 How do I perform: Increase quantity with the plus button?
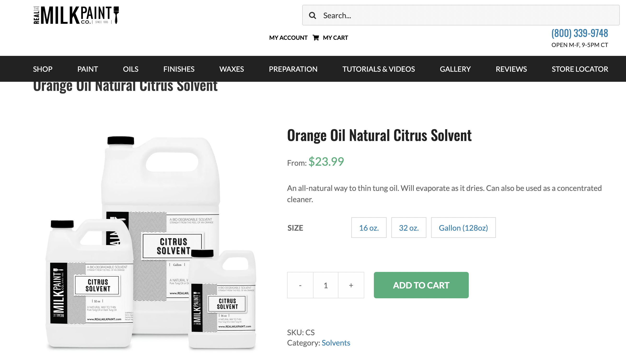click(351, 285)
